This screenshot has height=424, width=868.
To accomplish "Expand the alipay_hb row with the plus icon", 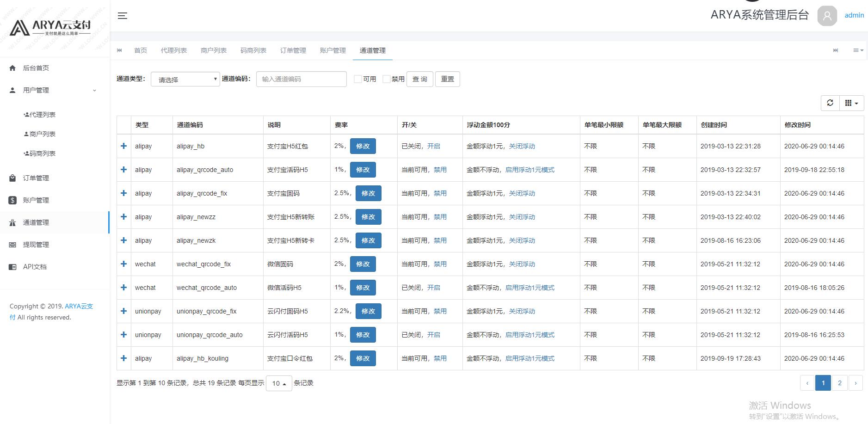I will click(x=123, y=146).
